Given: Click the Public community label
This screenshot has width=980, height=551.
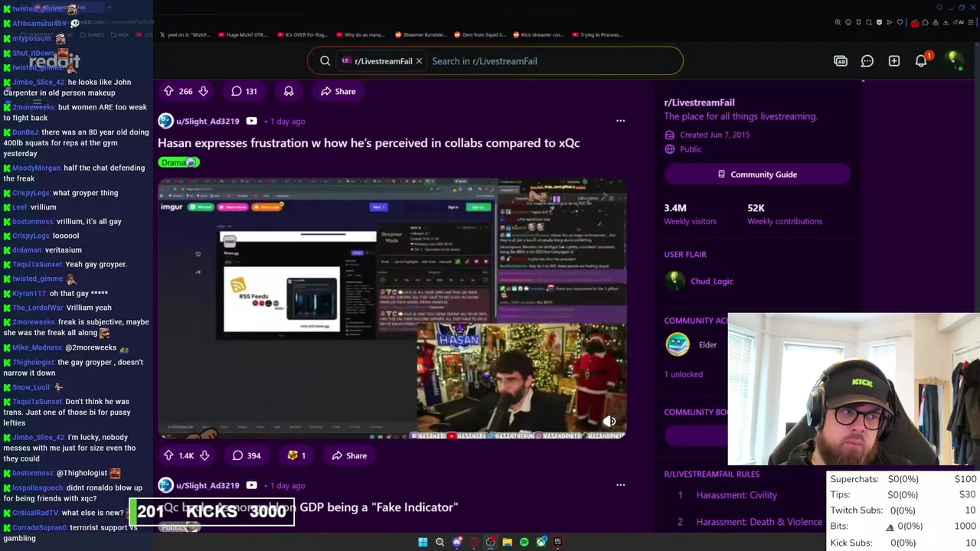Looking at the screenshot, I should (690, 149).
